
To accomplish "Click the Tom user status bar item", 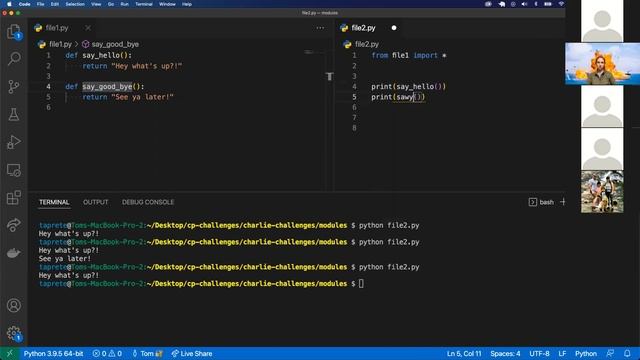I will tap(147, 353).
